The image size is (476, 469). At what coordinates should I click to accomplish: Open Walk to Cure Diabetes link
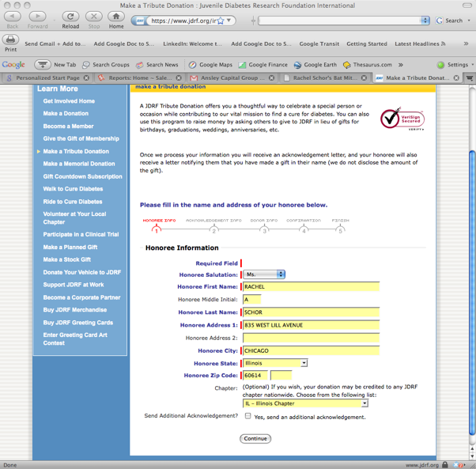click(73, 189)
